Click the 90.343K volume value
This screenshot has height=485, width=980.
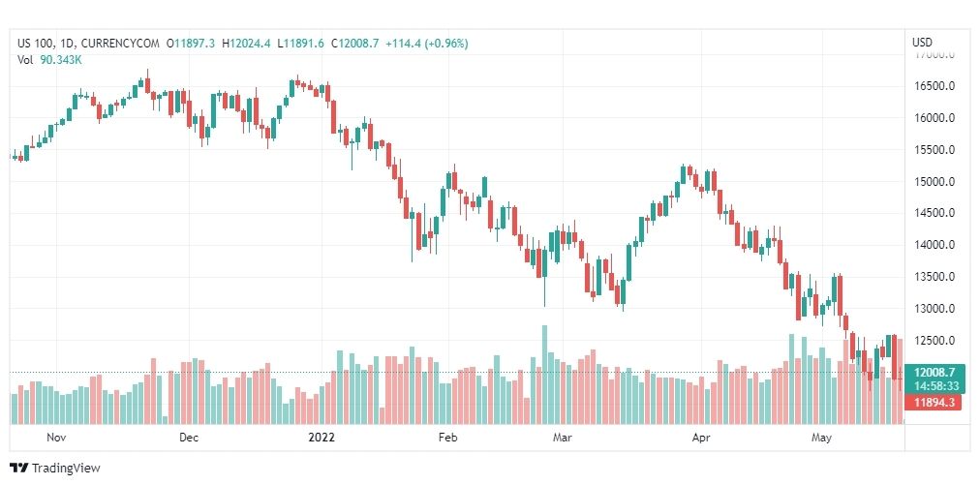(x=61, y=60)
